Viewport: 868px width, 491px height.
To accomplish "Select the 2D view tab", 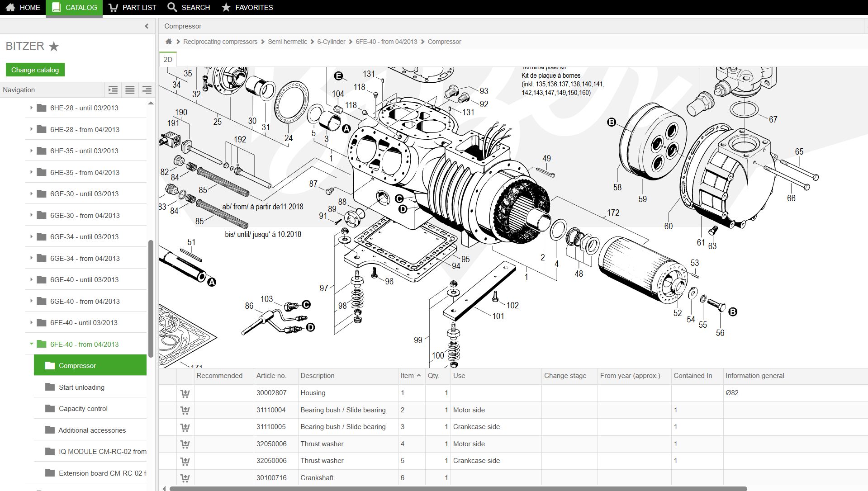I will (x=168, y=60).
